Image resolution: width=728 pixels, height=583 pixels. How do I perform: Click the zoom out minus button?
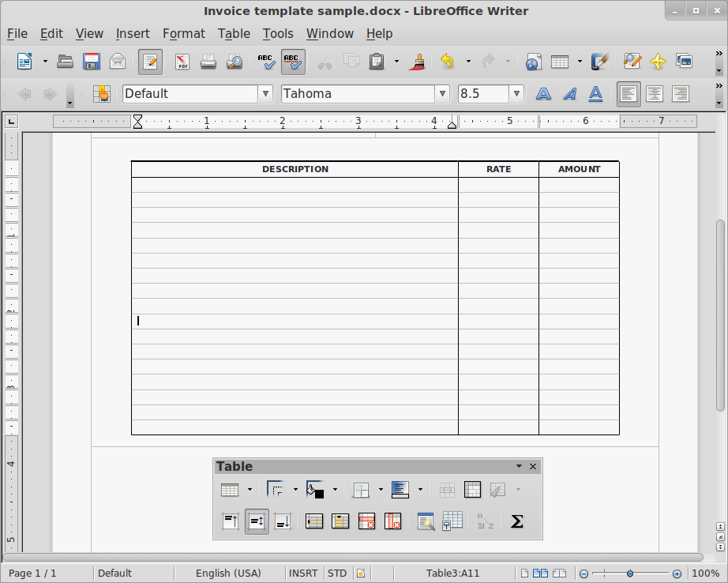point(584,574)
